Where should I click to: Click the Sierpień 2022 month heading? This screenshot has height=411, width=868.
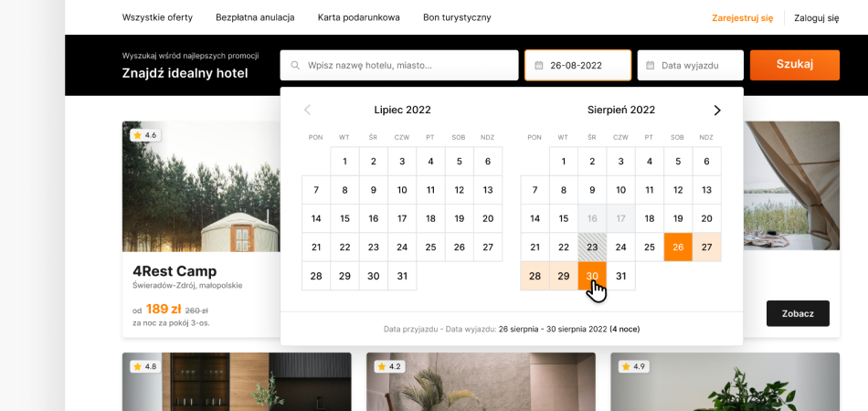click(621, 111)
